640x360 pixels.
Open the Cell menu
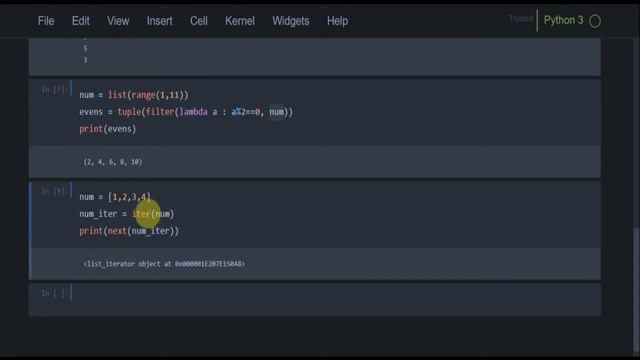(198, 21)
